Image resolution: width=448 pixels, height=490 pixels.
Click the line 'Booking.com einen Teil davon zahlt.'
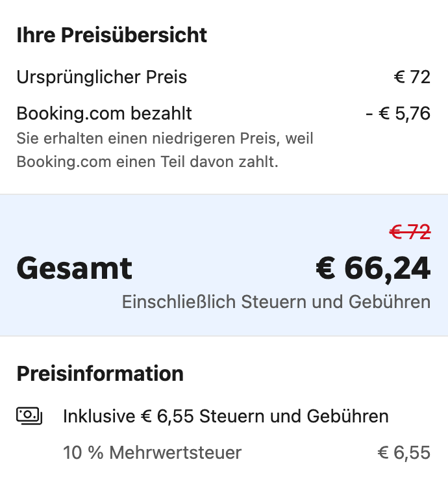pos(147,162)
